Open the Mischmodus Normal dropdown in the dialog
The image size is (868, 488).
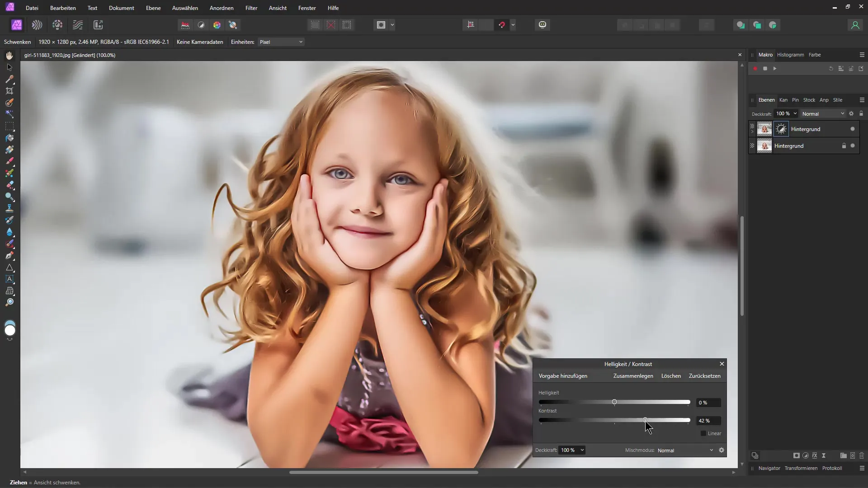click(x=685, y=450)
